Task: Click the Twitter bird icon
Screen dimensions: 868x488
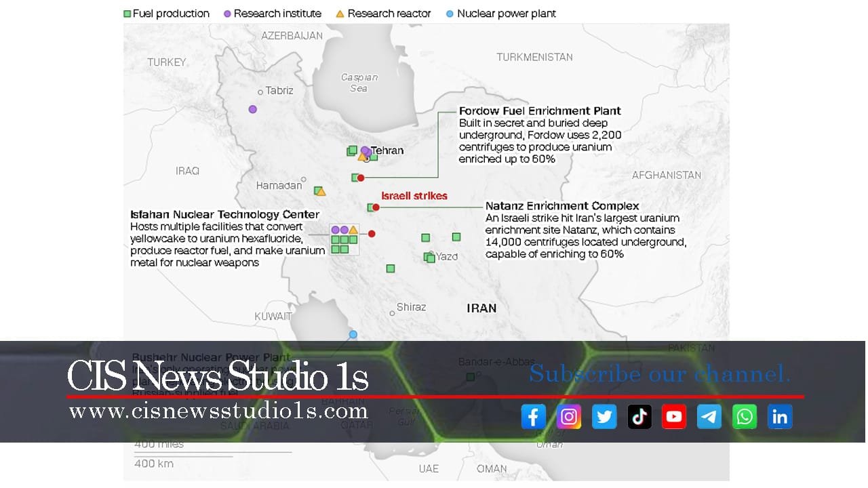Action: click(604, 417)
